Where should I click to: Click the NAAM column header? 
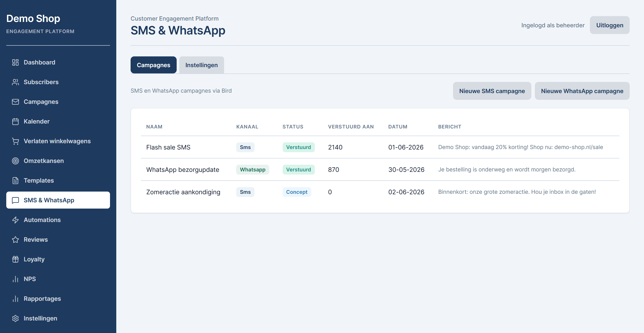[x=154, y=127]
